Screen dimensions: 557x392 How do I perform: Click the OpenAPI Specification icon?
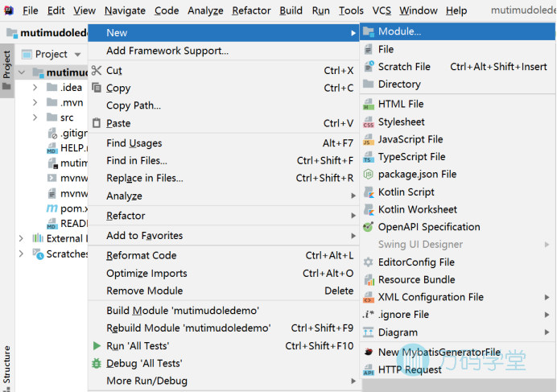tap(369, 227)
